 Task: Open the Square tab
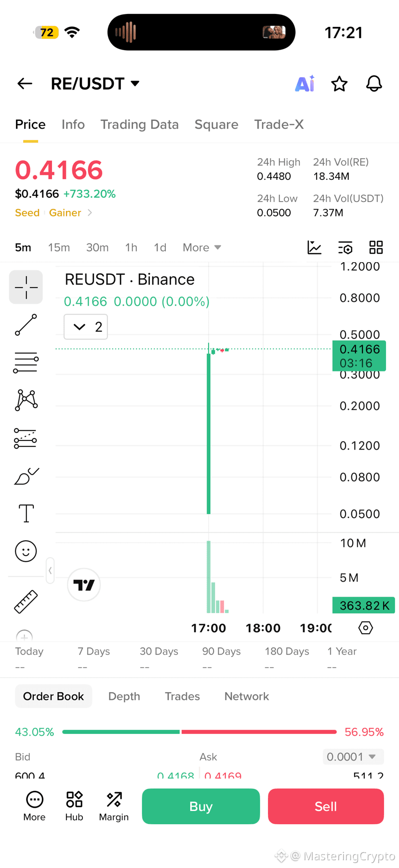point(216,124)
